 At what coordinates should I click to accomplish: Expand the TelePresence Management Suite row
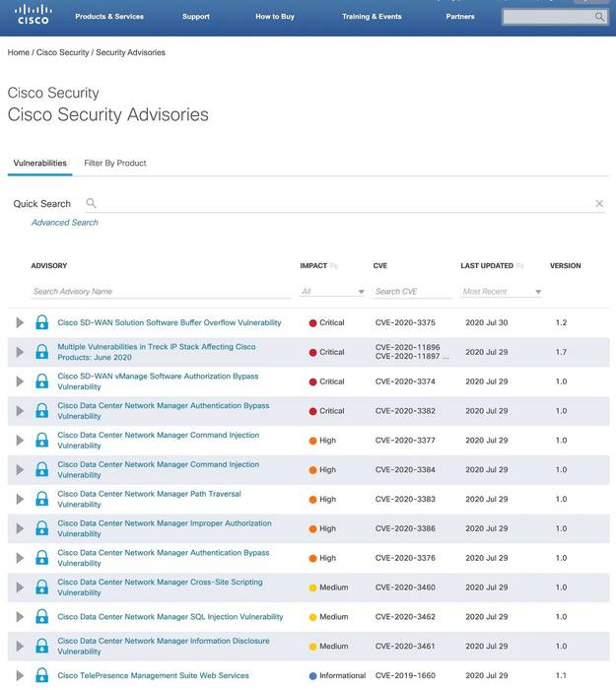tap(20, 675)
